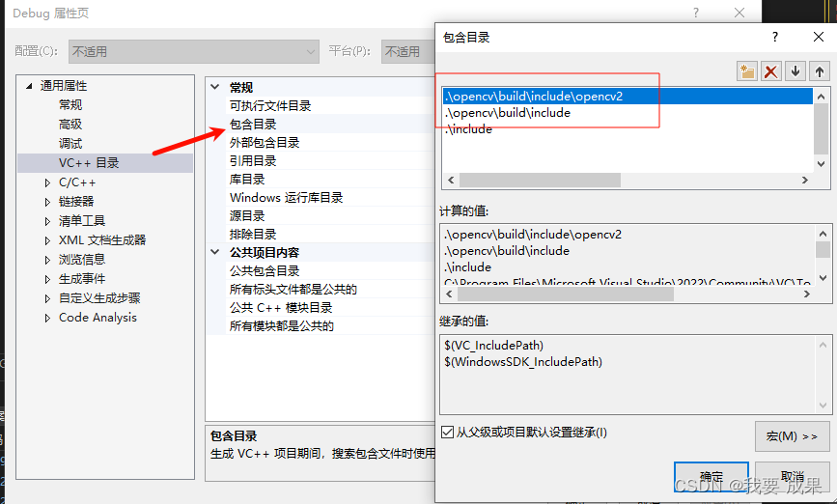This screenshot has height=504, width=837.
Task: Expand the Code Analysis node
Action: (x=47, y=318)
